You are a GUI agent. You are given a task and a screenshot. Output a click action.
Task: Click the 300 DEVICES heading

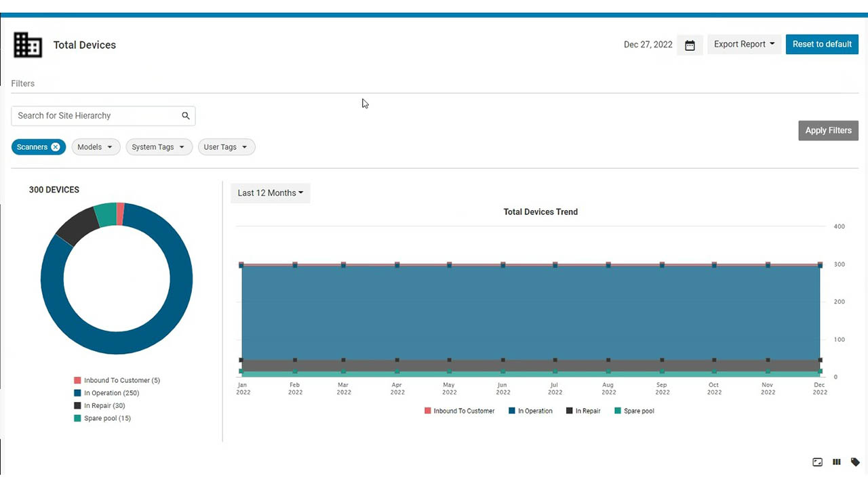[x=54, y=190]
